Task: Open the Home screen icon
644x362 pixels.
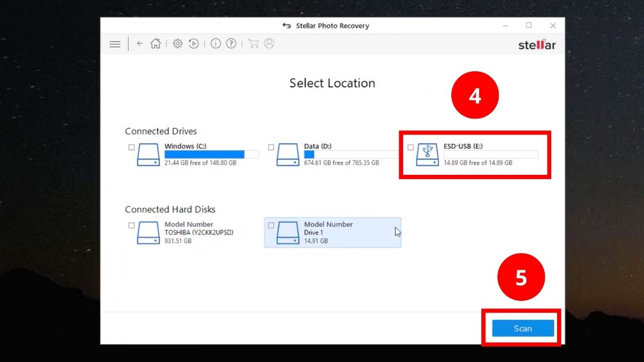Action: (x=156, y=44)
